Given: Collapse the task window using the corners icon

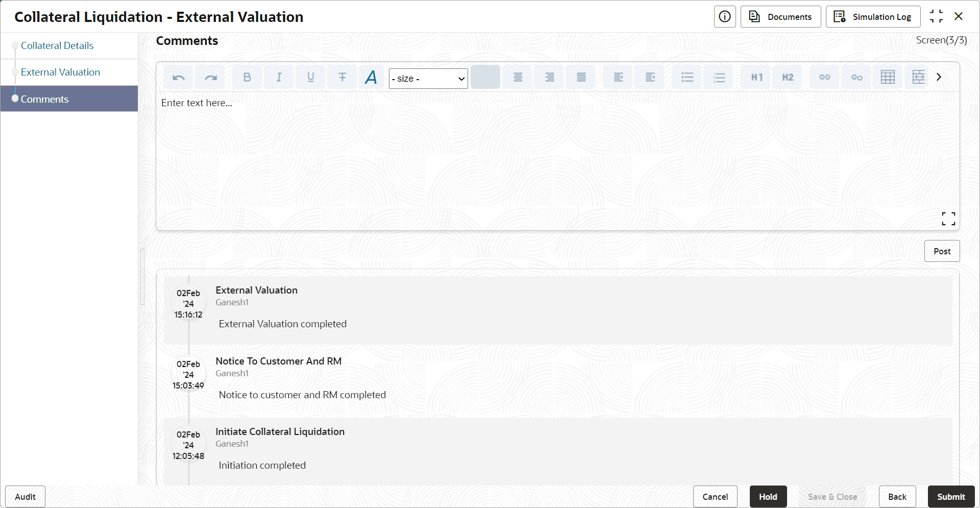Looking at the screenshot, I should click(936, 16).
